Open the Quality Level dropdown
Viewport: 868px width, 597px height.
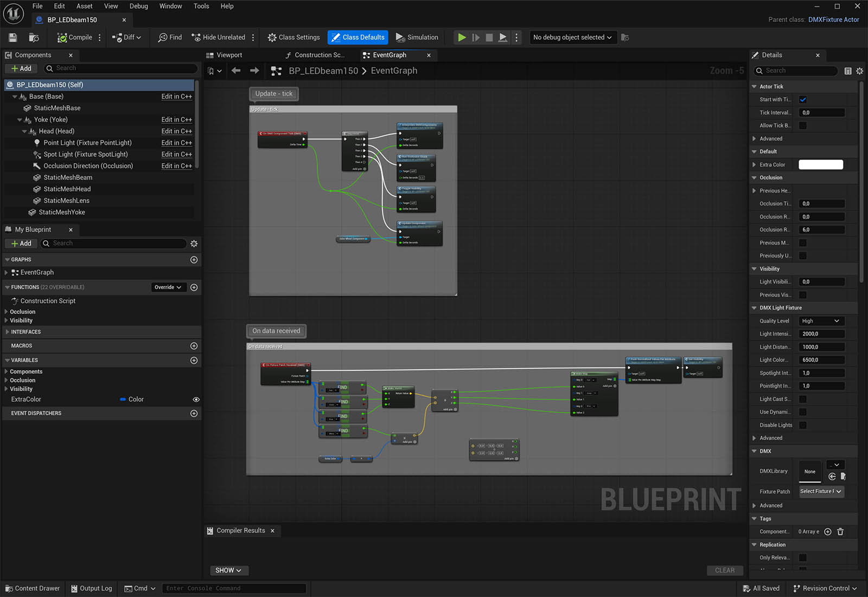tap(821, 321)
